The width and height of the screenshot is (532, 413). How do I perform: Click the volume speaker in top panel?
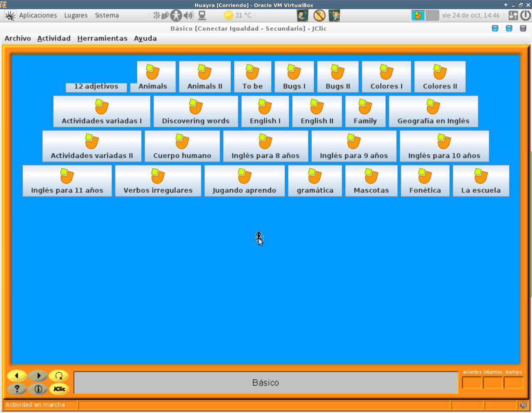(x=189, y=16)
